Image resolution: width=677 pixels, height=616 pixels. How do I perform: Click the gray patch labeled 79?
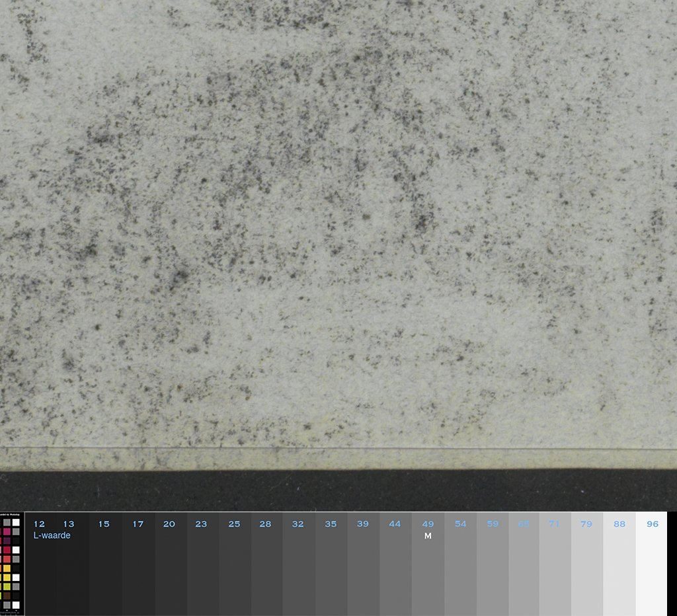[586, 568]
